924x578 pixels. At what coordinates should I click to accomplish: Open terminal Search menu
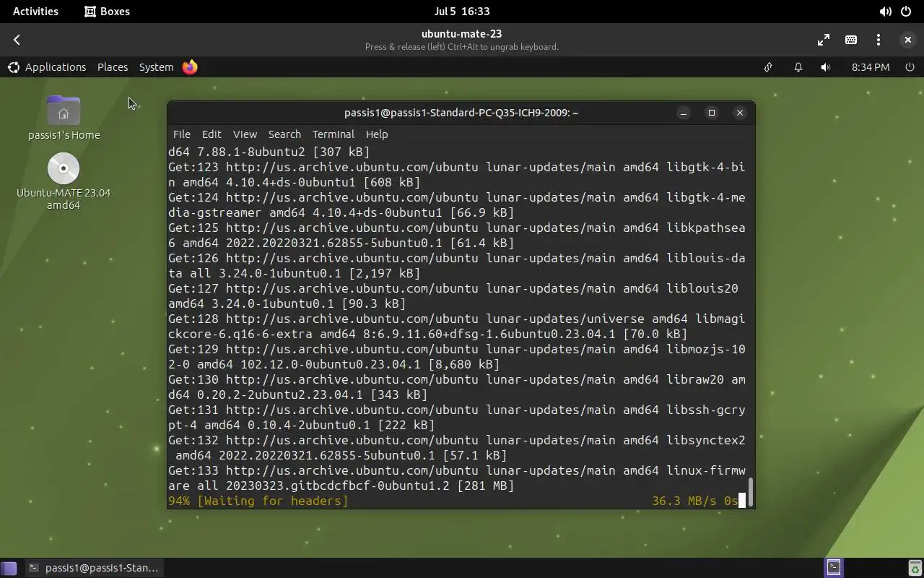[284, 134]
